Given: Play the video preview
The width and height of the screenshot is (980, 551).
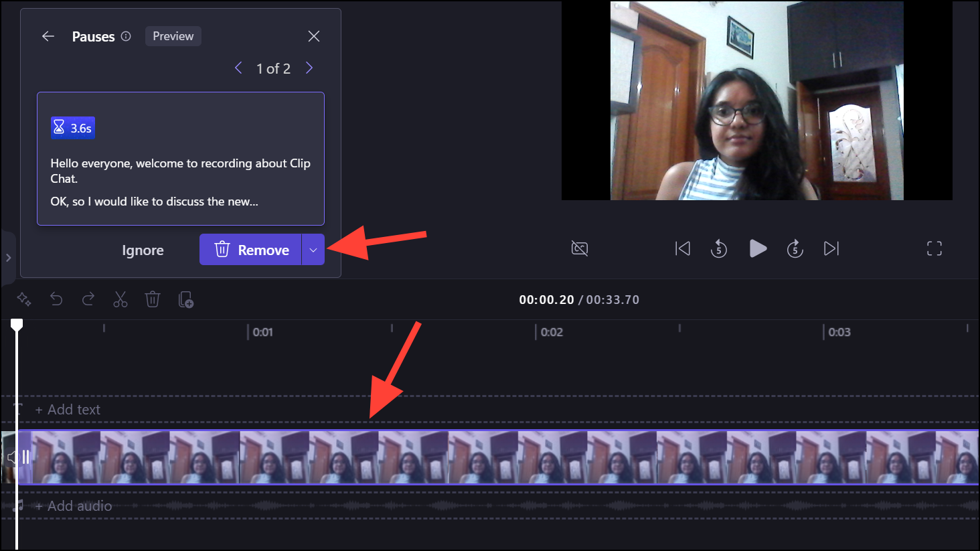Looking at the screenshot, I should click(x=758, y=249).
